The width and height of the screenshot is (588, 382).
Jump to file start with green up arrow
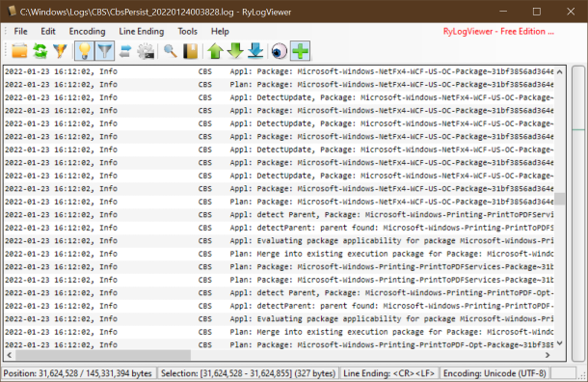click(215, 51)
